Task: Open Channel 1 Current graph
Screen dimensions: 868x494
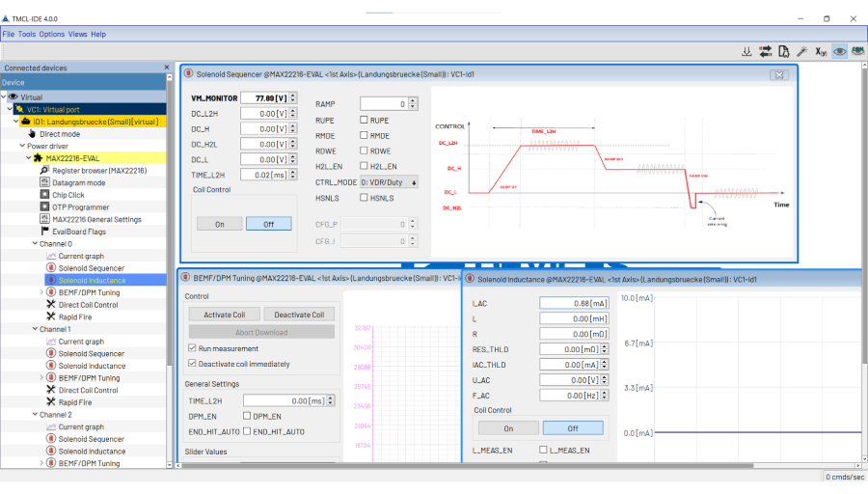Action: pos(81,342)
